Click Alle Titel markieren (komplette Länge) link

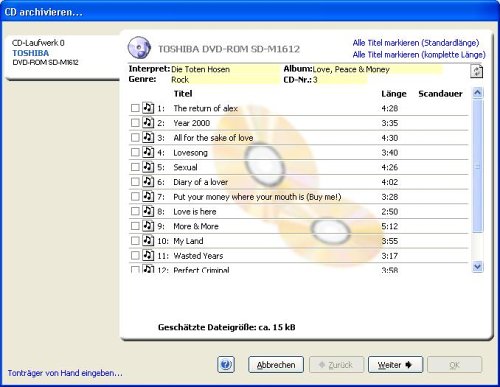419,55
